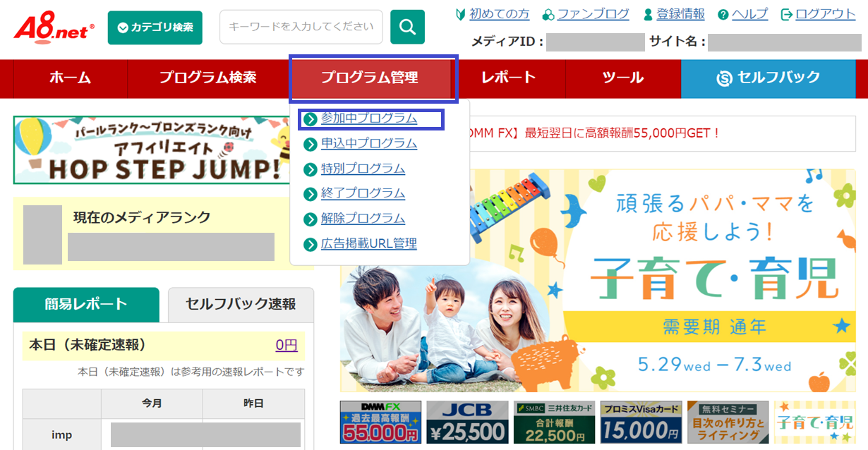Click the DMM FX 55,000円 banner
The image size is (868, 450).
click(x=379, y=422)
